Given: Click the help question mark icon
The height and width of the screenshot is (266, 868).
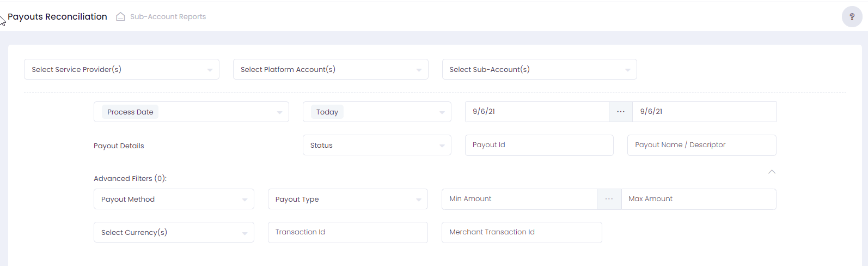Looking at the screenshot, I should coord(852,17).
